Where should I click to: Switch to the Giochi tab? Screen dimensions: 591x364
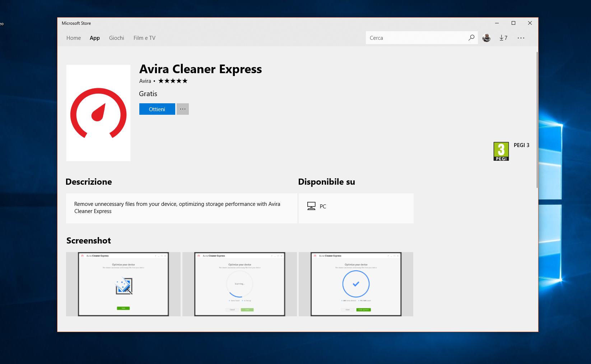117,38
